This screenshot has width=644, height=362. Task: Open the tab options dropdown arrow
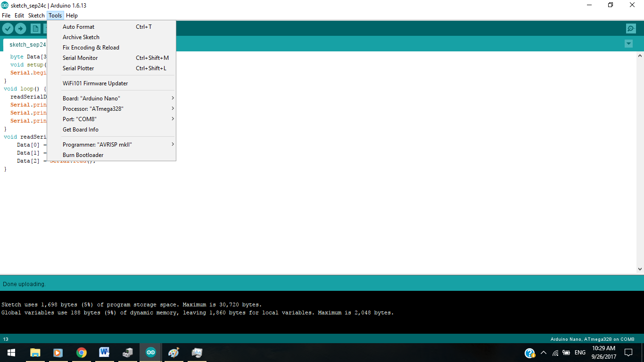click(x=628, y=44)
